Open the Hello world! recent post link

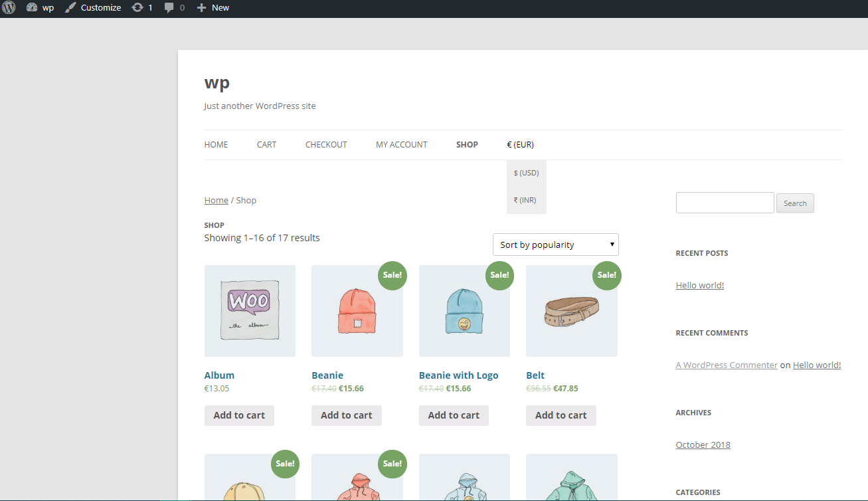[x=700, y=285]
